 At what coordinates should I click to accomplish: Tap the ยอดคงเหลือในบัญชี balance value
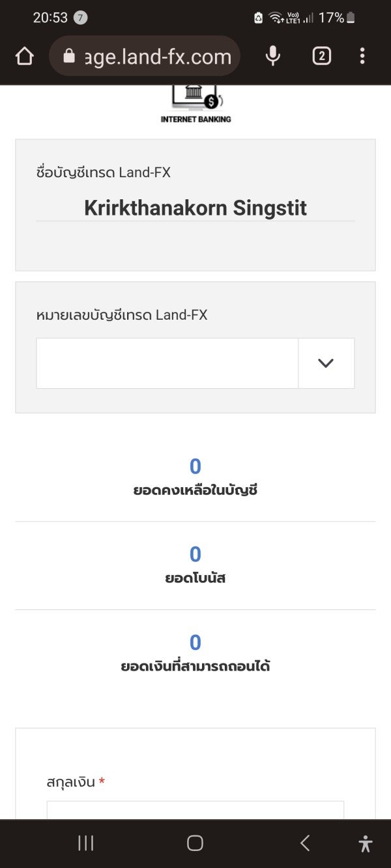[x=195, y=466]
